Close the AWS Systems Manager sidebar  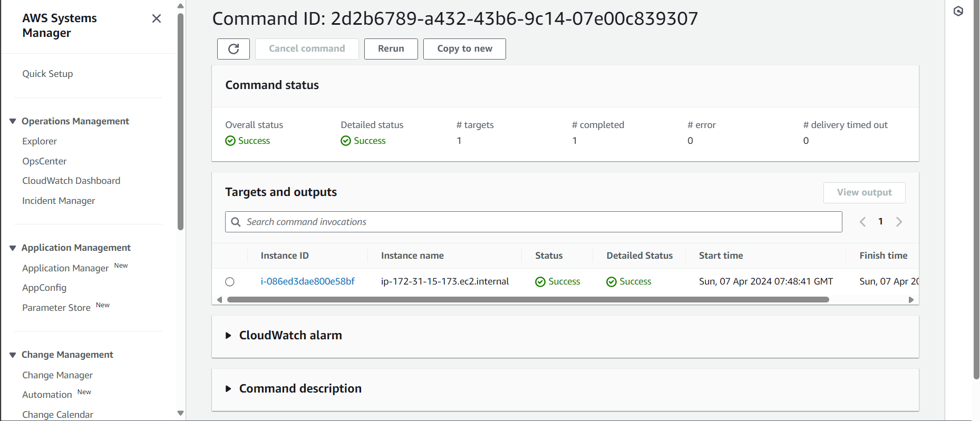[x=157, y=19]
